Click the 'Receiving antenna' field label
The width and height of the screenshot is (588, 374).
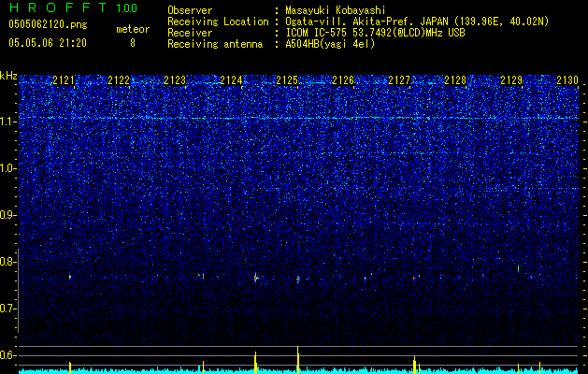pyautogui.click(x=215, y=44)
